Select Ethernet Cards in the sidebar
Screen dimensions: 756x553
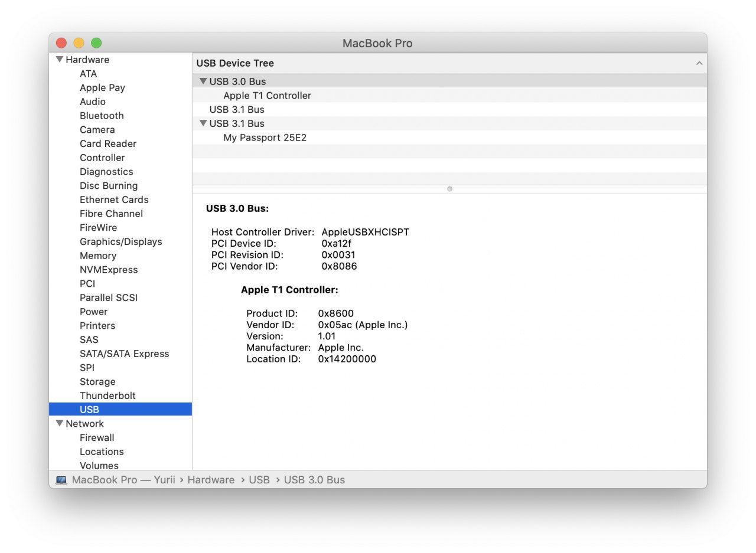[x=114, y=200]
